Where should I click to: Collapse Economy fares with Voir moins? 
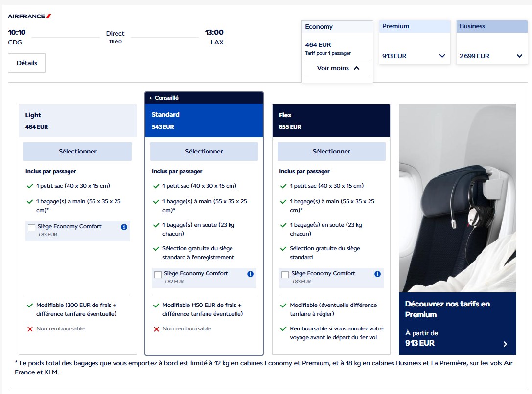pyautogui.click(x=337, y=68)
